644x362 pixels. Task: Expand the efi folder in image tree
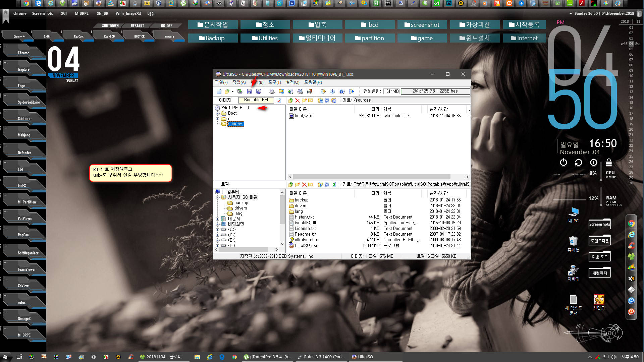coord(217,119)
